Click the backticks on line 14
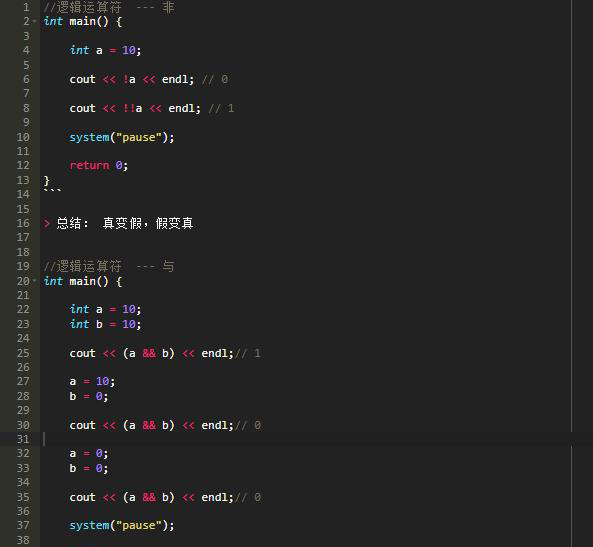The width and height of the screenshot is (593, 547). coord(52,191)
